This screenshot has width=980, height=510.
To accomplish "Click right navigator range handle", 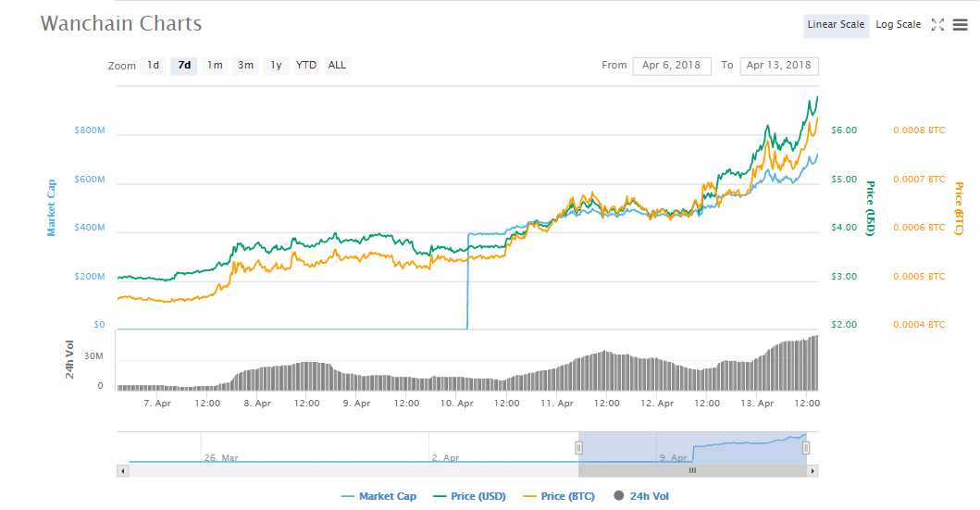I will pyautogui.click(x=806, y=448).
